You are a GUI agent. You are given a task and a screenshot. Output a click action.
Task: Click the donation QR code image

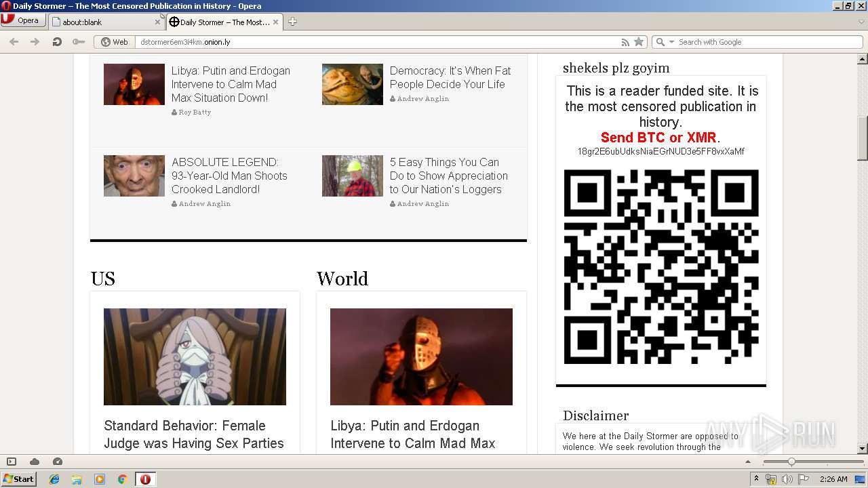click(x=661, y=266)
